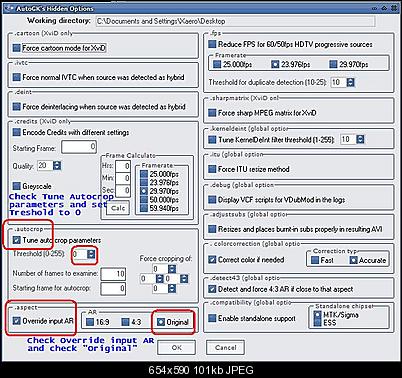402x378 pixels.
Task: Adjust KernelDeInt threshold spinner
Action: tap(360, 139)
